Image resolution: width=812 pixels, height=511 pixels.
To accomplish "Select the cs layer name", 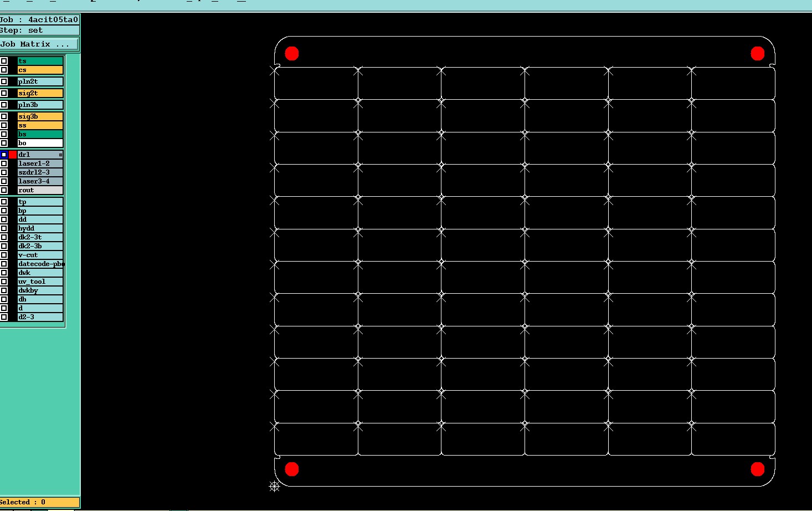I will pos(40,70).
